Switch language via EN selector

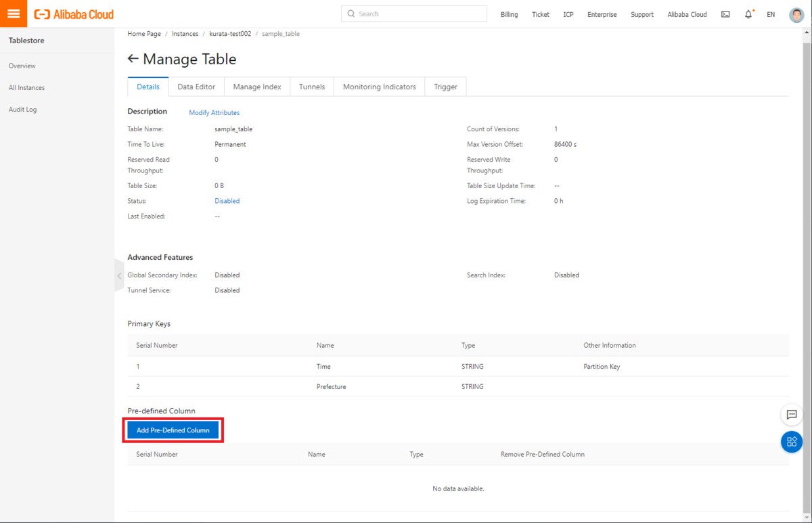tap(771, 14)
